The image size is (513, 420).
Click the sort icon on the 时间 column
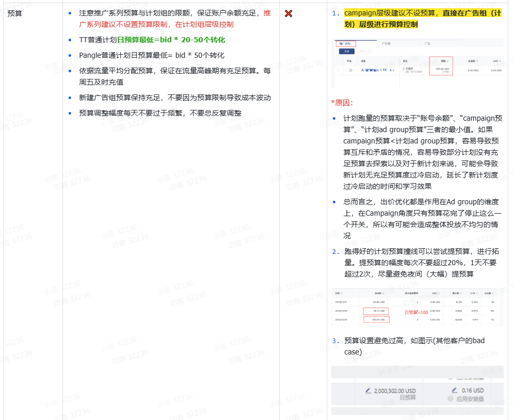click(342, 293)
